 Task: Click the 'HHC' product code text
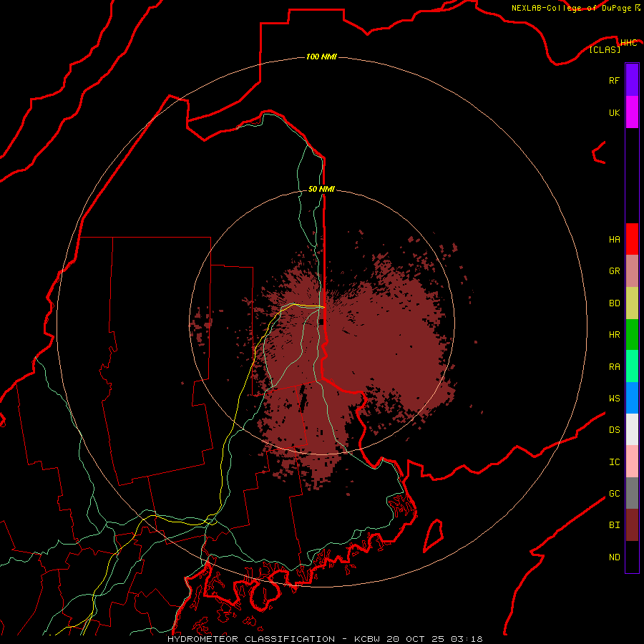(x=628, y=43)
